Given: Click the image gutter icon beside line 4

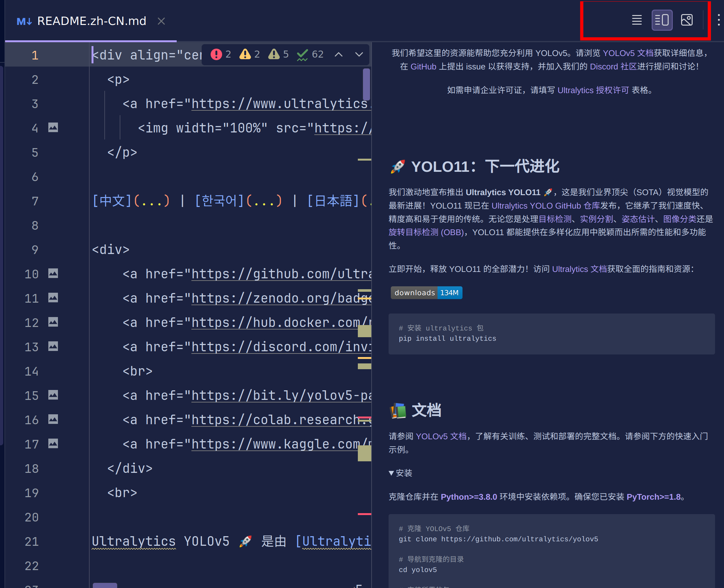Looking at the screenshot, I should 53,128.
